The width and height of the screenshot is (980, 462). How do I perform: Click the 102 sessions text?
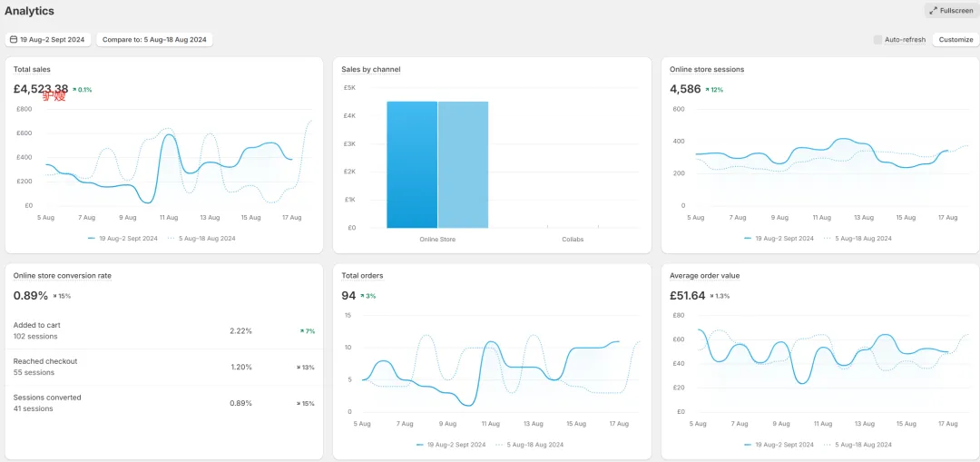coord(35,337)
